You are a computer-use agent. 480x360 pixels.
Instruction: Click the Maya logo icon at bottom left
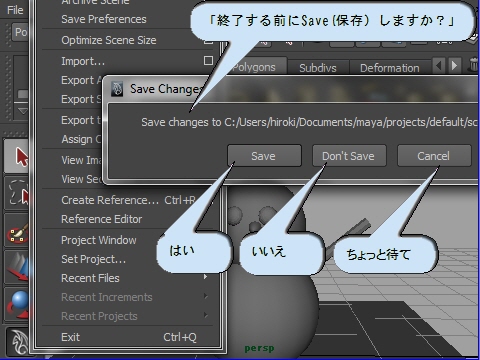(x=18, y=341)
